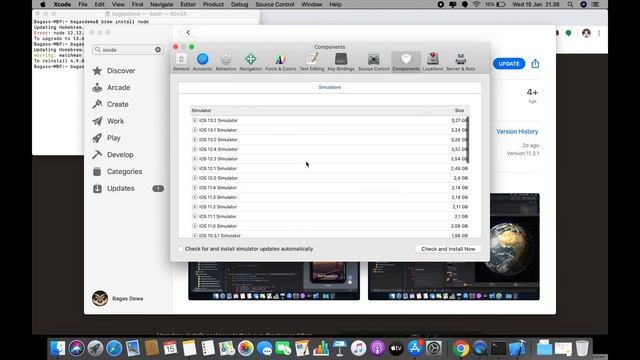Download the iOS 11.4 Simulator
640x360 pixels.
[195, 187]
